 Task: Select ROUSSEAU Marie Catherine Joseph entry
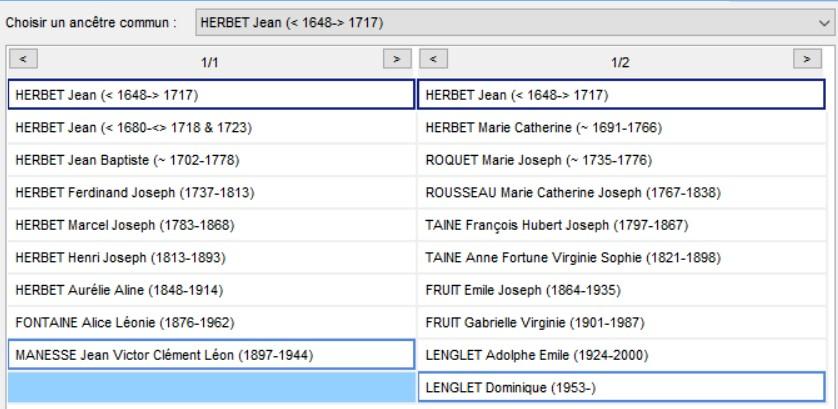(x=622, y=193)
